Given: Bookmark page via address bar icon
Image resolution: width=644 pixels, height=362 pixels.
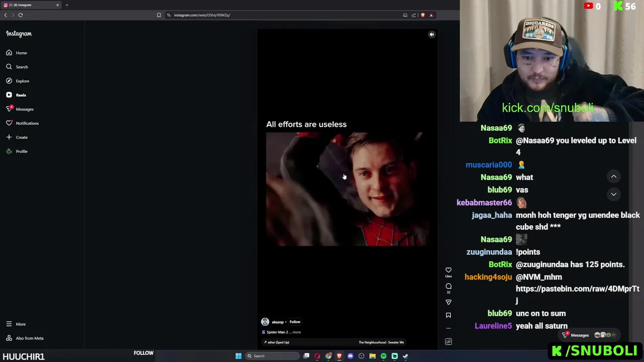Looking at the screenshot, I should tap(159, 15).
